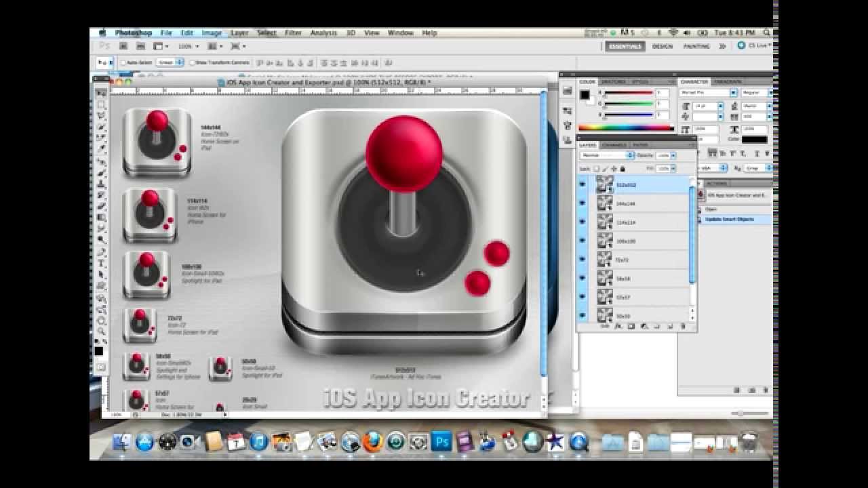Open iTunes from the Dock
The image size is (868, 488).
pos(258,443)
